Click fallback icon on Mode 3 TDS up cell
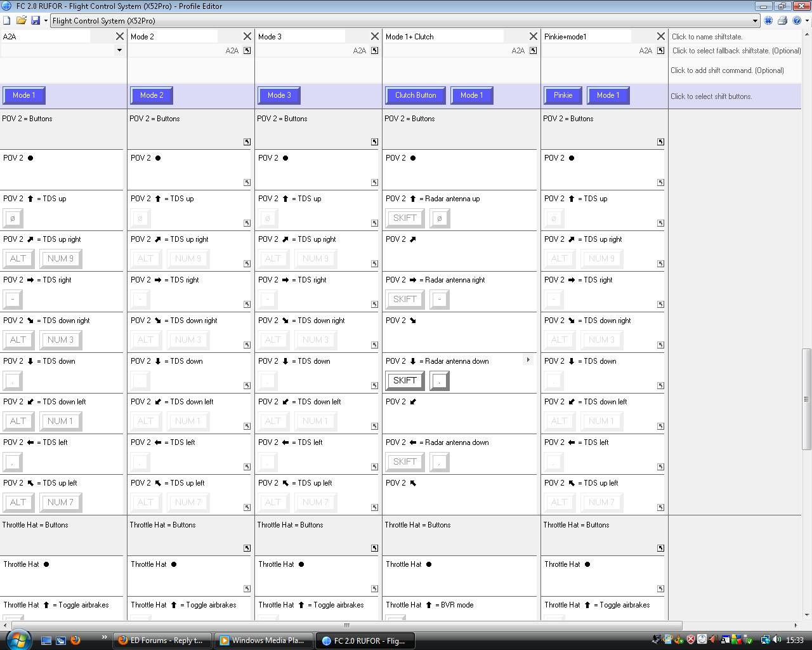The image size is (812, 650). point(374,223)
